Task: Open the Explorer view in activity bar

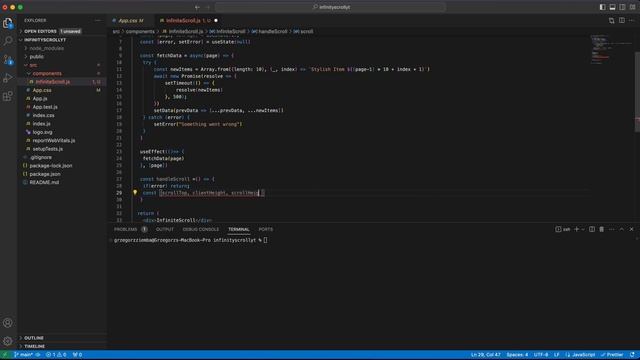Action: click(8, 23)
